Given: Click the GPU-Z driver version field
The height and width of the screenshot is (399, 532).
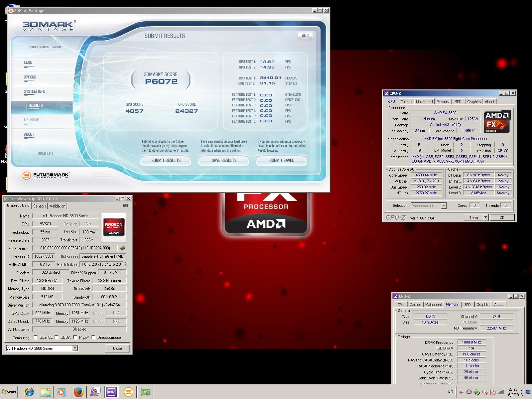Looking at the screenshot, I should pyautogui.click(x=79, y=305).
